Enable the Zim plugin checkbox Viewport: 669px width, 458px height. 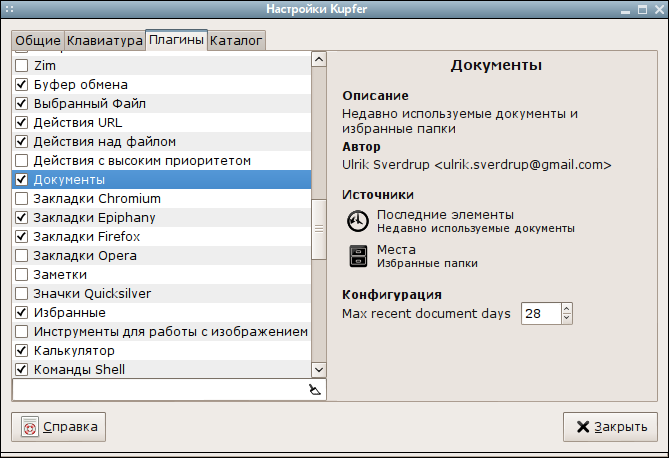(21, 65)
